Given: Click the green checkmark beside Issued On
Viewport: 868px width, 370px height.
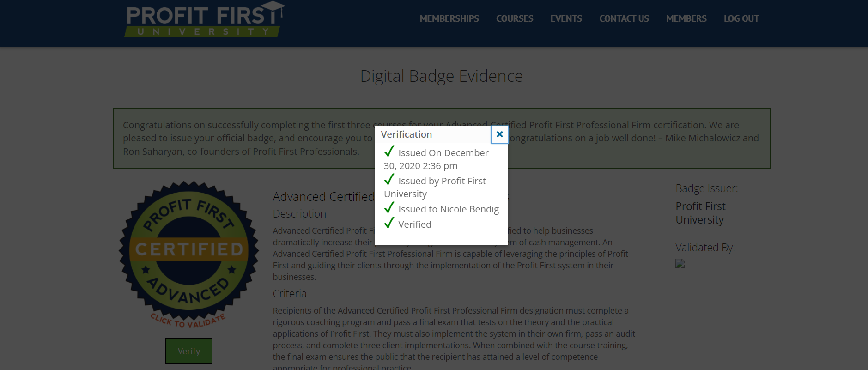Looking at the screenshot, I should click(x=389, y=151).
